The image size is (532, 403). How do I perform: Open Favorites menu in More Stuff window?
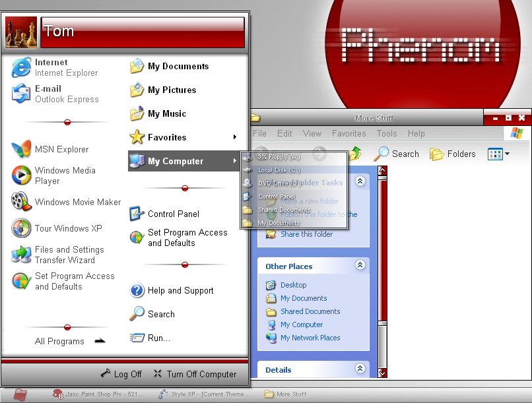pos(349,133)
